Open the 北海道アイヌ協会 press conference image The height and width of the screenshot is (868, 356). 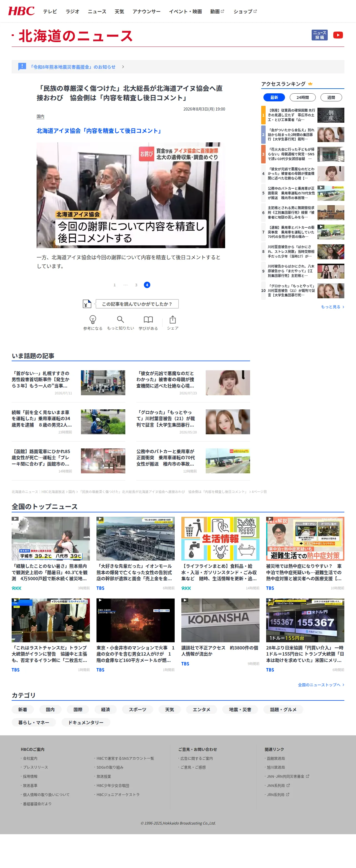coord(131,195)
